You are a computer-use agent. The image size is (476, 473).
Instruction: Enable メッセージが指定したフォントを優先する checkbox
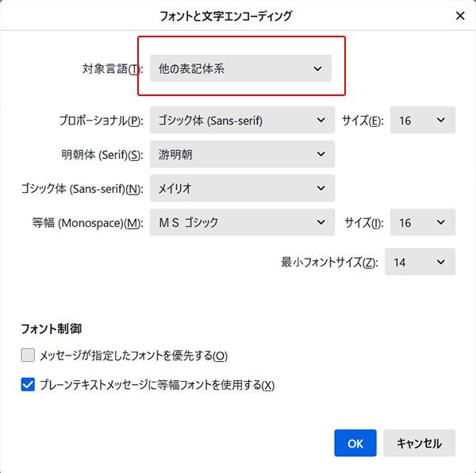[28, 356]
